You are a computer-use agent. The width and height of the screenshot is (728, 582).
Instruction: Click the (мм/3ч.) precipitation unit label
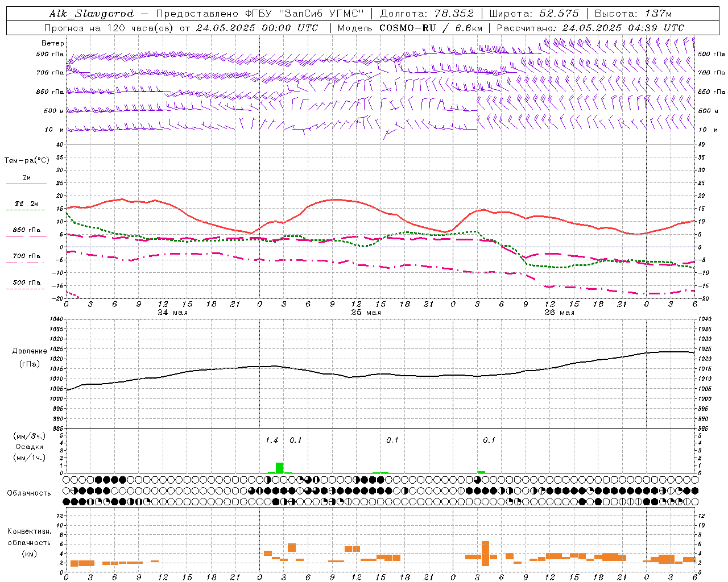[x=30, y=436]
